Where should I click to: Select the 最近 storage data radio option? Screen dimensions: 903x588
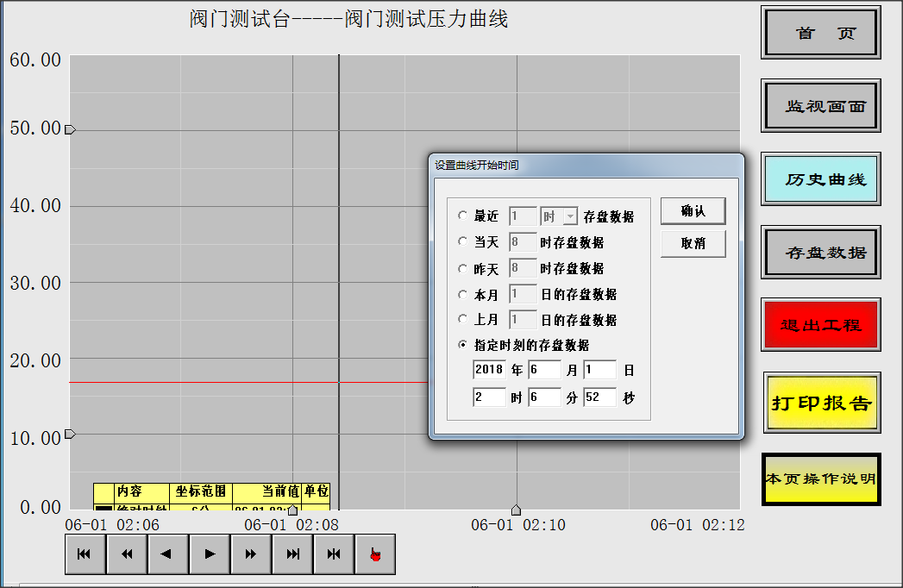(x=463, y=216)
